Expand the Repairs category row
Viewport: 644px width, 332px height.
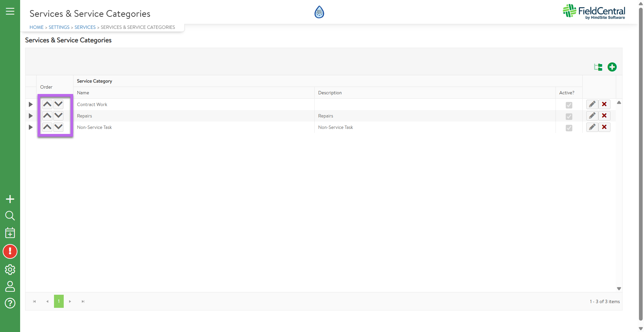tap(31, 116)
